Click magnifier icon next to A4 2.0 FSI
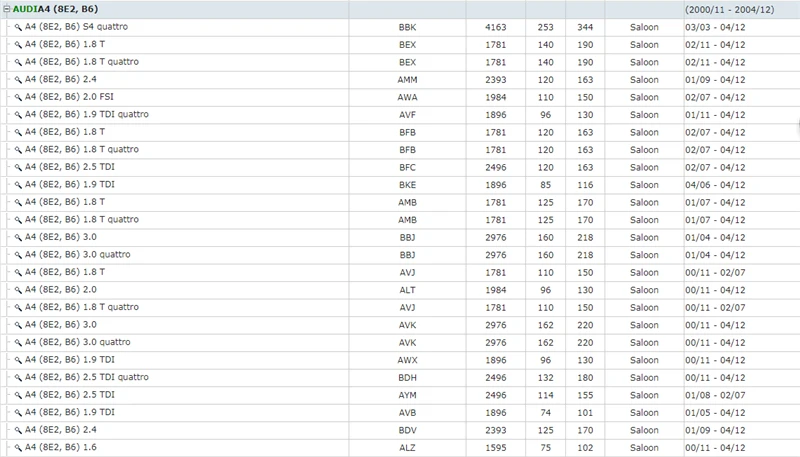 pyautogui.click(x=18, y=97)
